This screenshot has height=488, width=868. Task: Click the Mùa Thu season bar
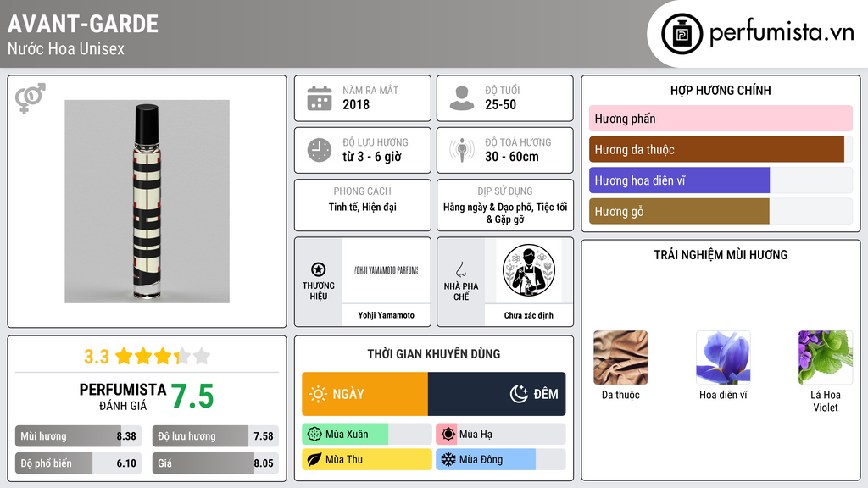coord(366,459)
